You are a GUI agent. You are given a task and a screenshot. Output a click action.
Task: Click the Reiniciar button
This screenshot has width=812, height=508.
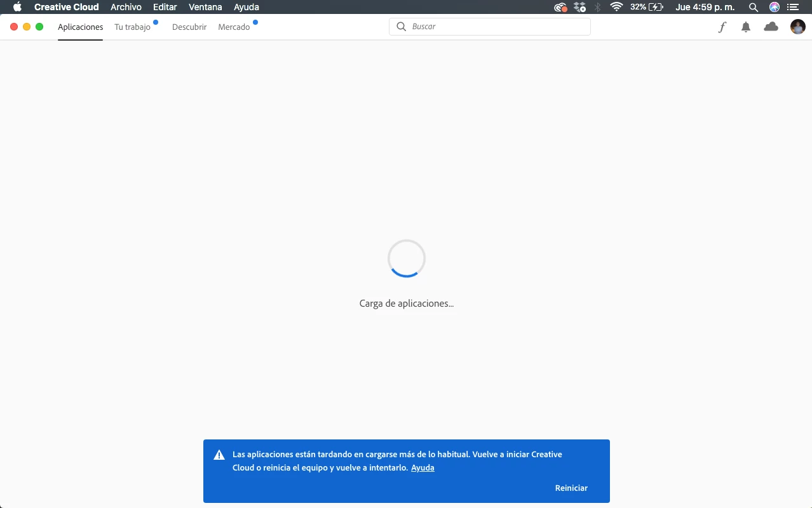(571, 488)
